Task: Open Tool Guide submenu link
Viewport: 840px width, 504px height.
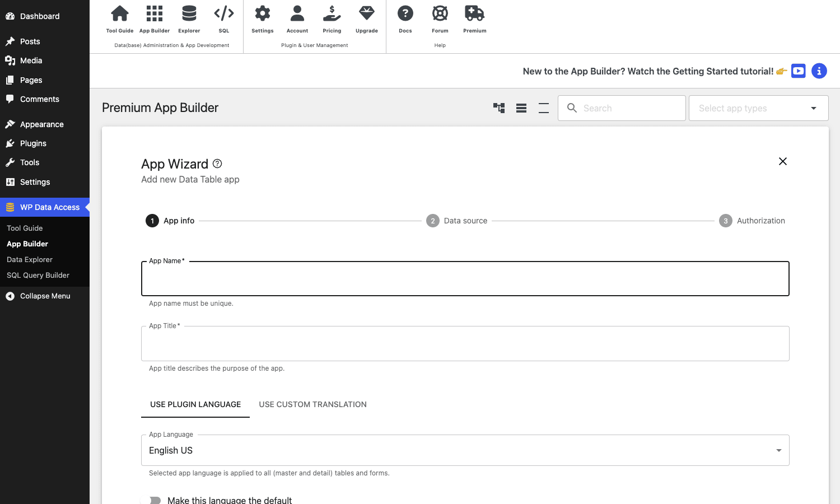Action: pyautogui.click(x=25, y=228)
